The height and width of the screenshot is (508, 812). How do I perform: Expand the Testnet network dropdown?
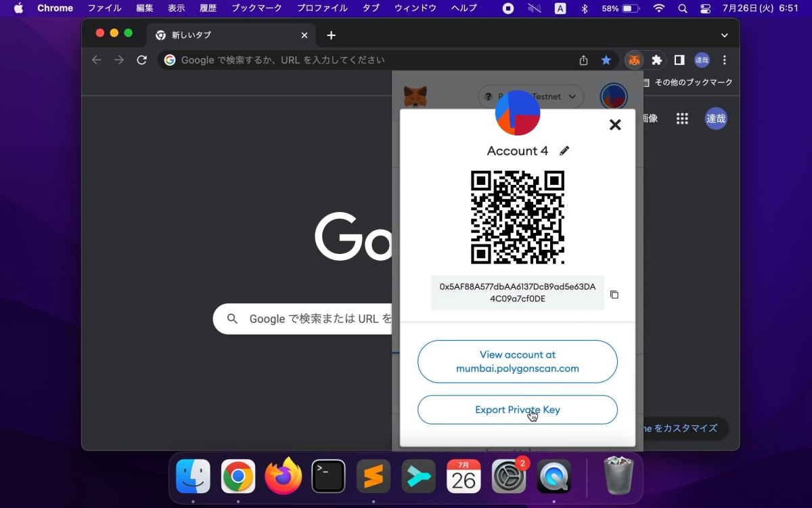tap(531, 97)
